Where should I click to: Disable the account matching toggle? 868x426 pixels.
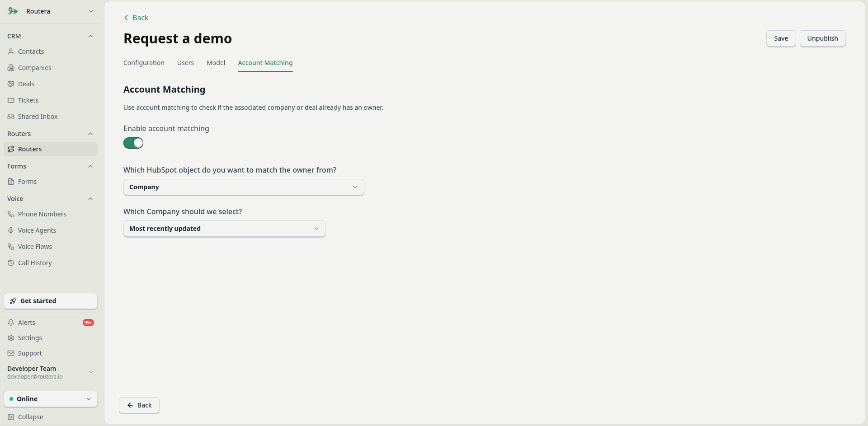click(x=133, y=143)
